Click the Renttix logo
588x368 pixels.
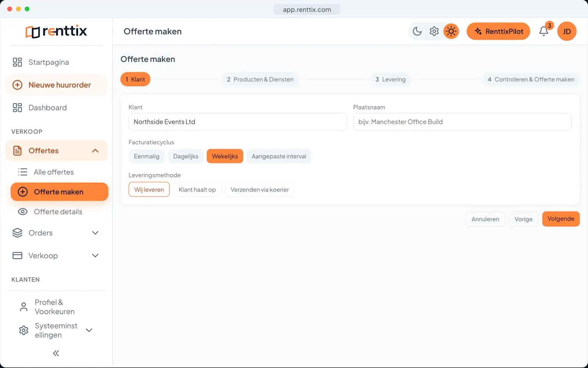coord(56,31)
